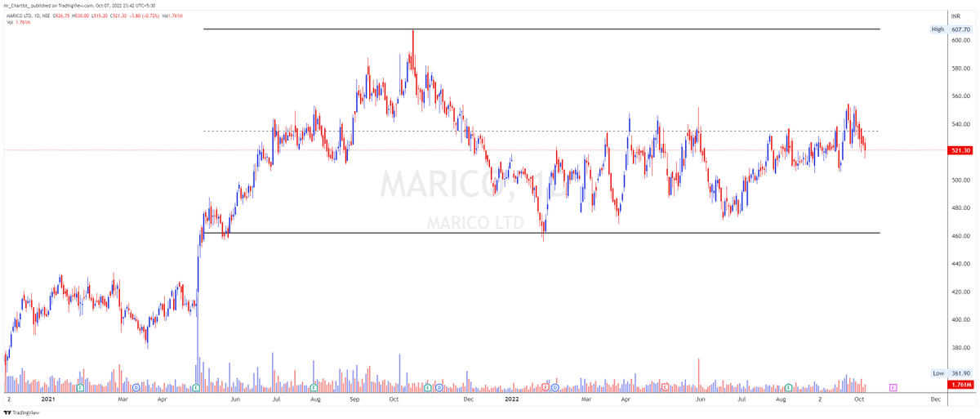Viewport: 980px width, 419px height.
Task: Click the 2021 label on time axis
Action: (47, 400)
